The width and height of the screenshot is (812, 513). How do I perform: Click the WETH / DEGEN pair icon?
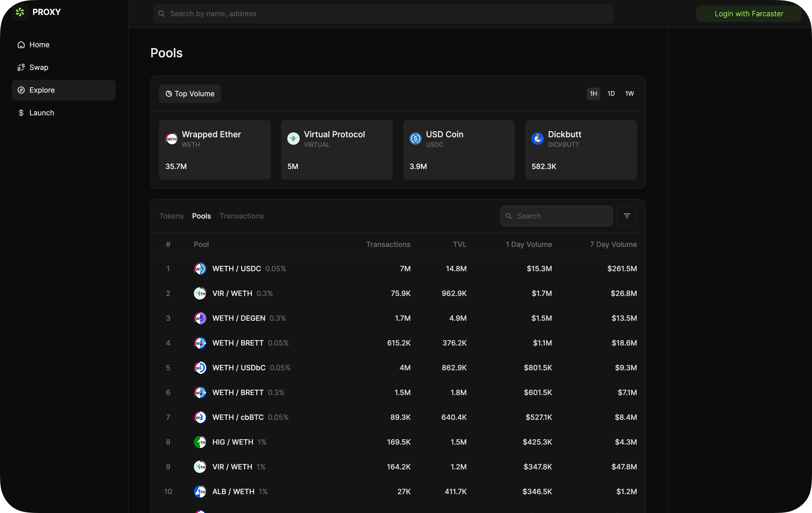coord(200,318)
